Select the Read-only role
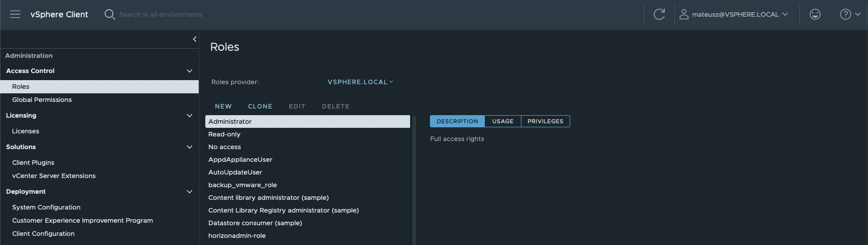868x245 pixels. tap(224, 134)
